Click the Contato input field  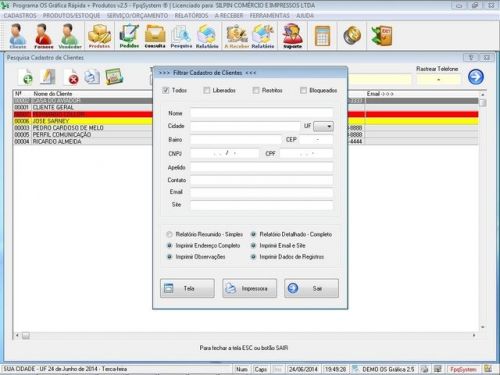point(262,180)
